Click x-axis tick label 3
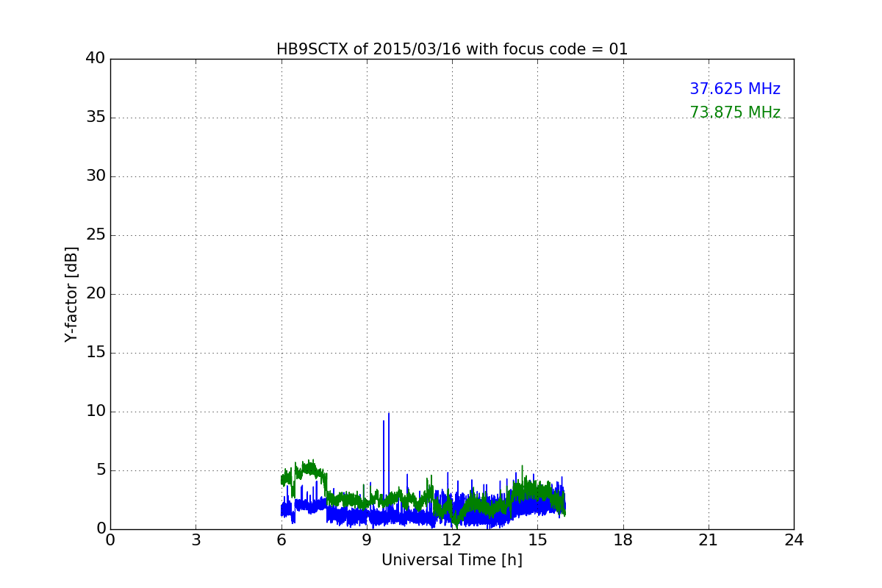Viewport: 882px width, 588px height. (x=196, y=540)
